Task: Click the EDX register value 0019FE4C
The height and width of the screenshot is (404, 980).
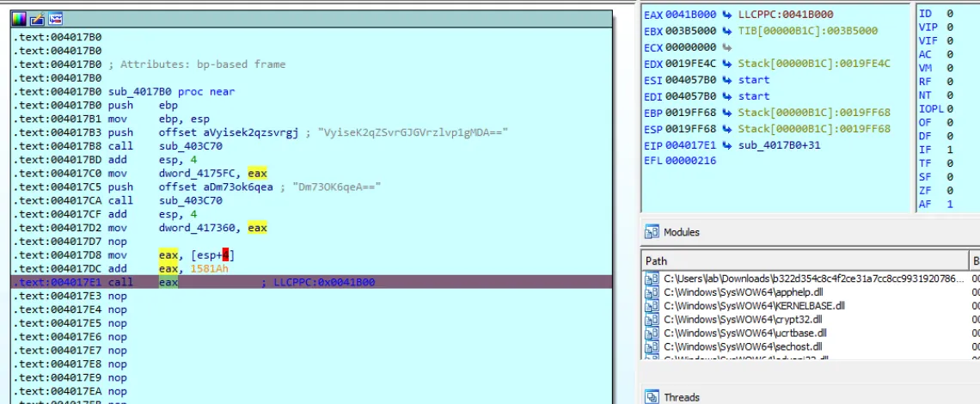Action: 691,64
